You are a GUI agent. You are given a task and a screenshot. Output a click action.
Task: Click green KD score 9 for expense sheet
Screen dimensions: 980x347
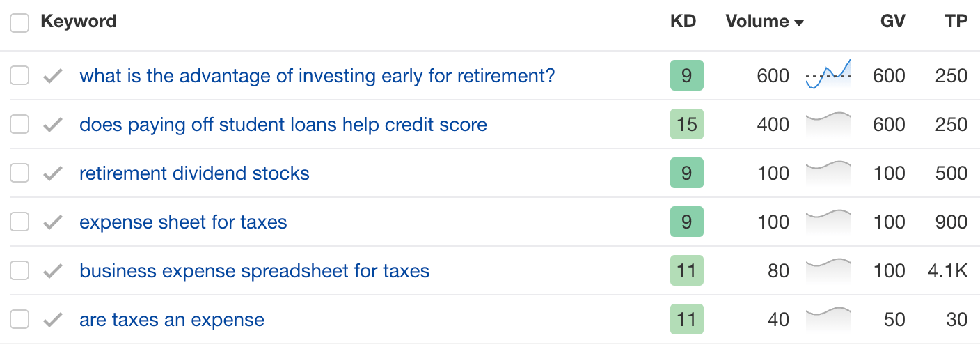click(687, 222)
